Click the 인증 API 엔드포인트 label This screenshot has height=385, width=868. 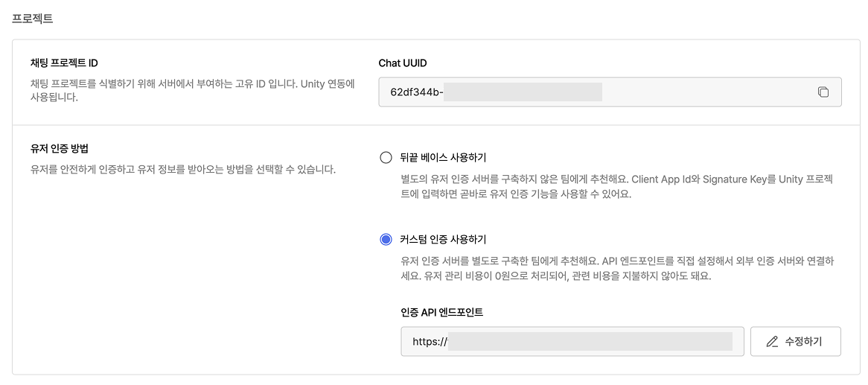pyautogui.click(x=441, y=313)
